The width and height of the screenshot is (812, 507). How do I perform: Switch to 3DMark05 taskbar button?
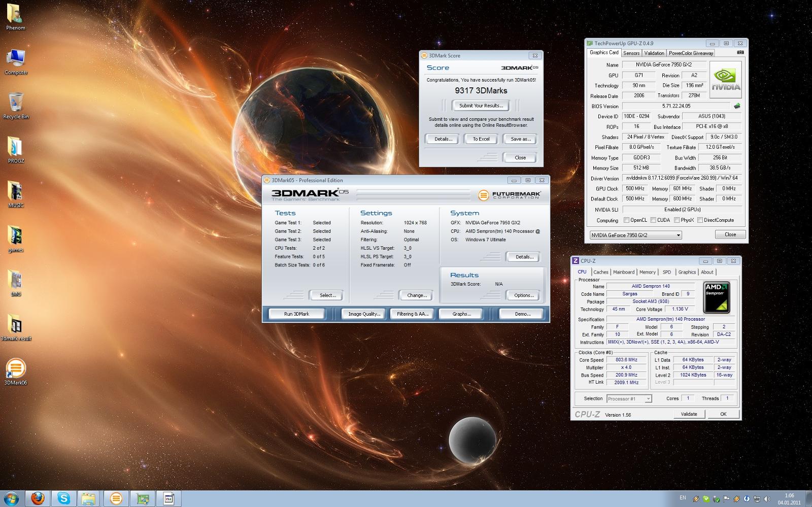pos(116,498)
